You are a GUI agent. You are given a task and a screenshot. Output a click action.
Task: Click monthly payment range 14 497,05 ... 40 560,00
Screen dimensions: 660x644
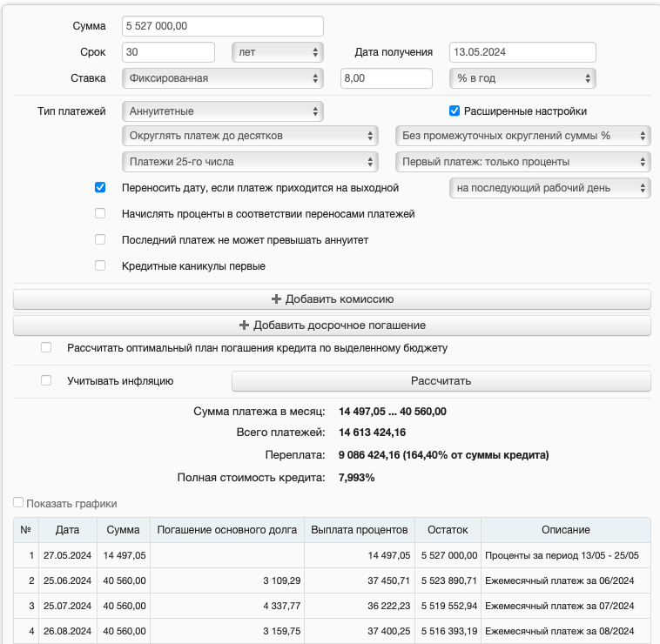pos(393,412)
